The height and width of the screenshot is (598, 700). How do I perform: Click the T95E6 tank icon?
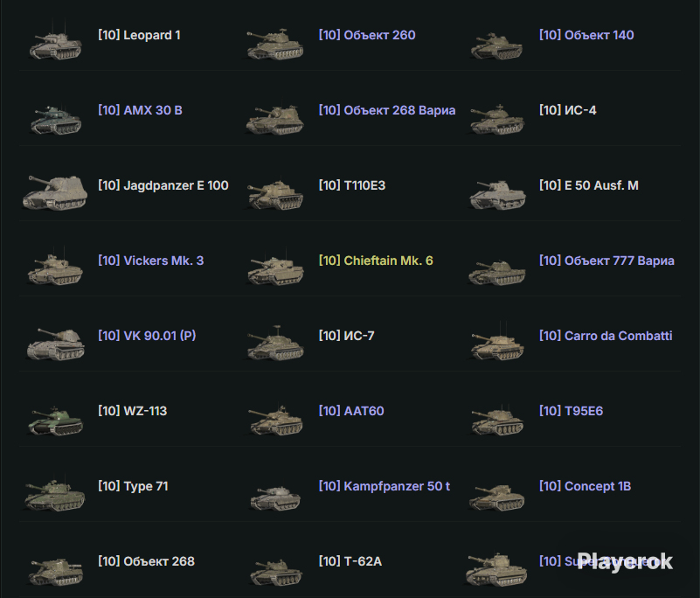497,420
